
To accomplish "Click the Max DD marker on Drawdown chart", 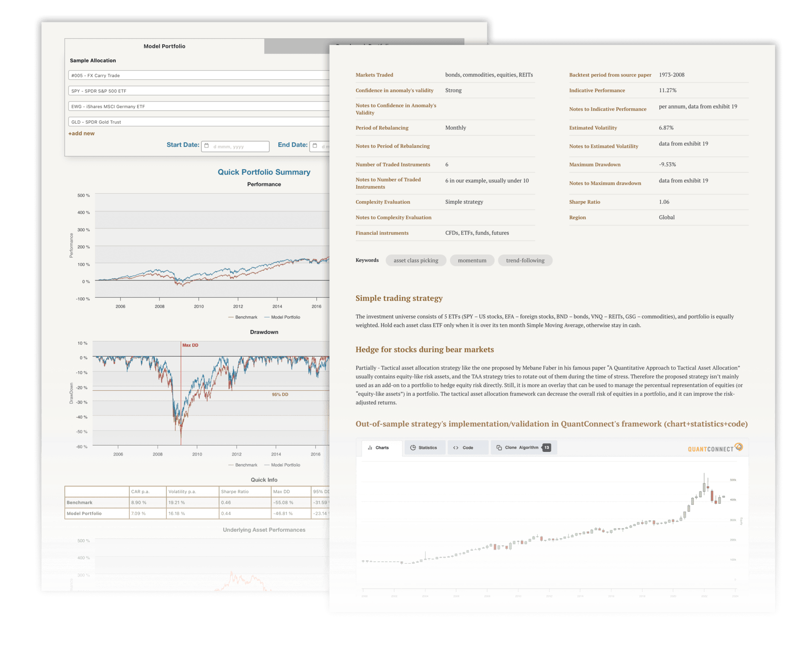I will click(190, 345).
